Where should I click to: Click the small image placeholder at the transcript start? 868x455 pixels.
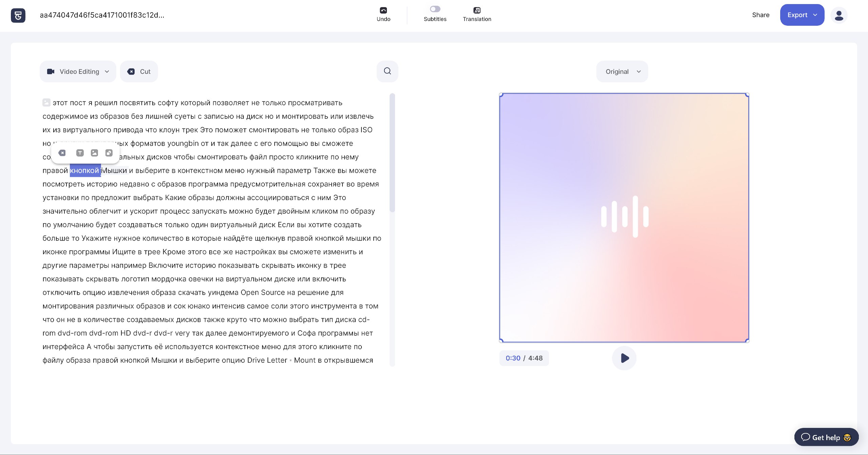pyautogui.click(x=46, y=103)
